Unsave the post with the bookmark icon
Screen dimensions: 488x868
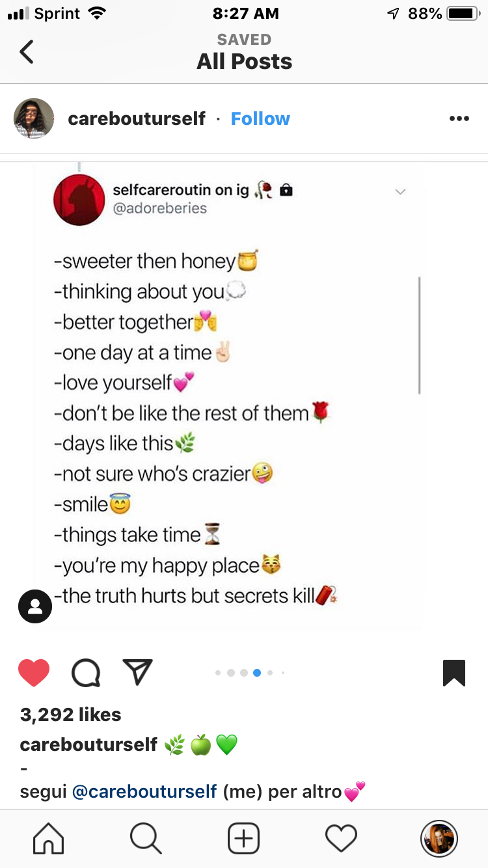click(x=454, y=673)
